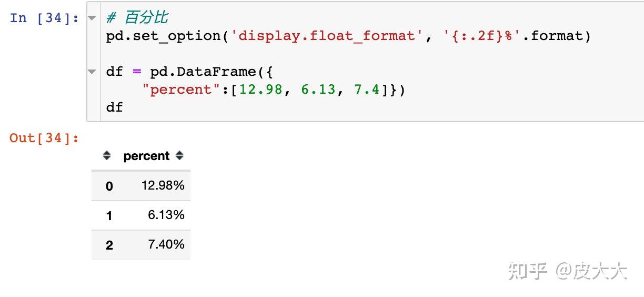Click the 12.98% table cell
The image size is (644, 297).
click(163, 185)
